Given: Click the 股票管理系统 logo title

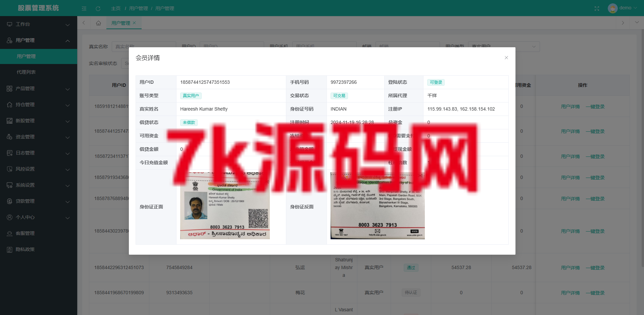Looking at the screenshot, I should click(38, 8).
